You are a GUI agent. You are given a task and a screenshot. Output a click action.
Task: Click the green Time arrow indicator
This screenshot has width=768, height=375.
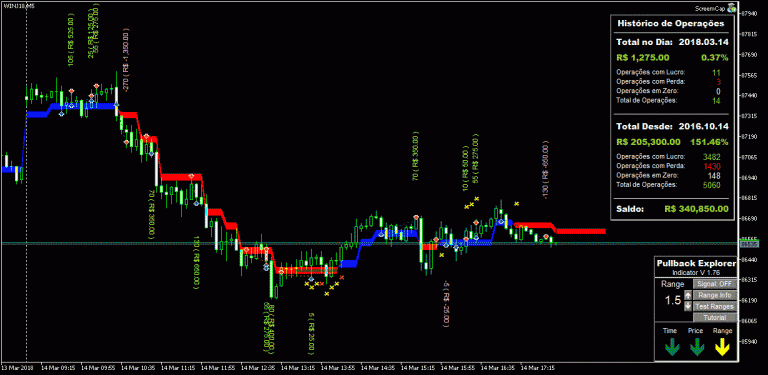click(672, 348)
